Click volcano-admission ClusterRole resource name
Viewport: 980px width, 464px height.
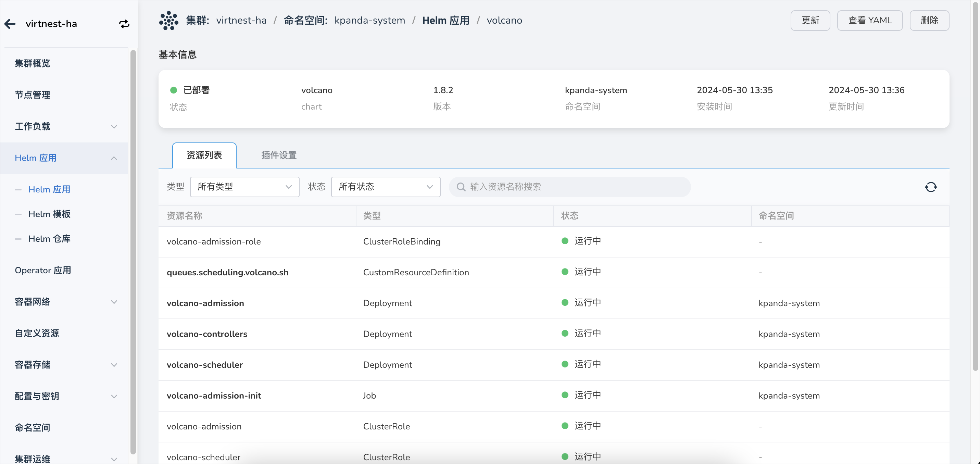[204, 427]
